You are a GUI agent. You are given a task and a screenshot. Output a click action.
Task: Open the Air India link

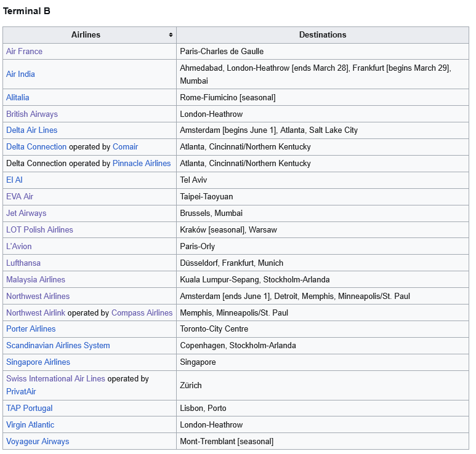(20, 74)
